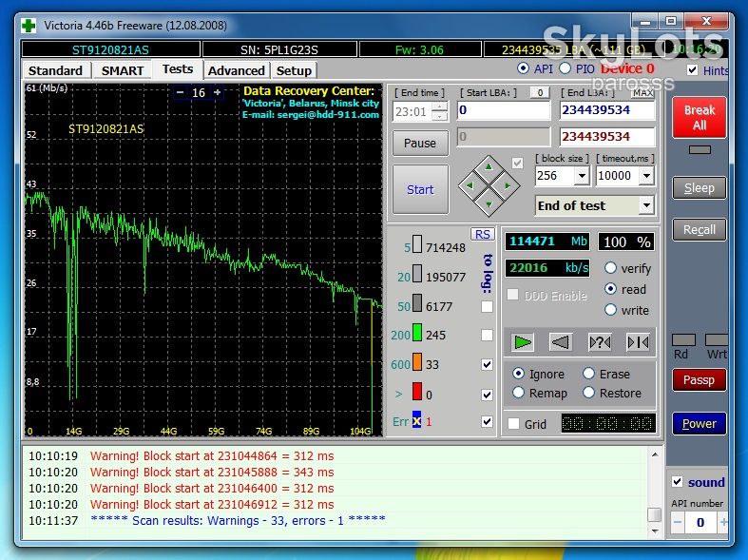Toggle the sound checkbox
Image resolution: width=748 pixels, height=560 pixels.
(677, 481)
